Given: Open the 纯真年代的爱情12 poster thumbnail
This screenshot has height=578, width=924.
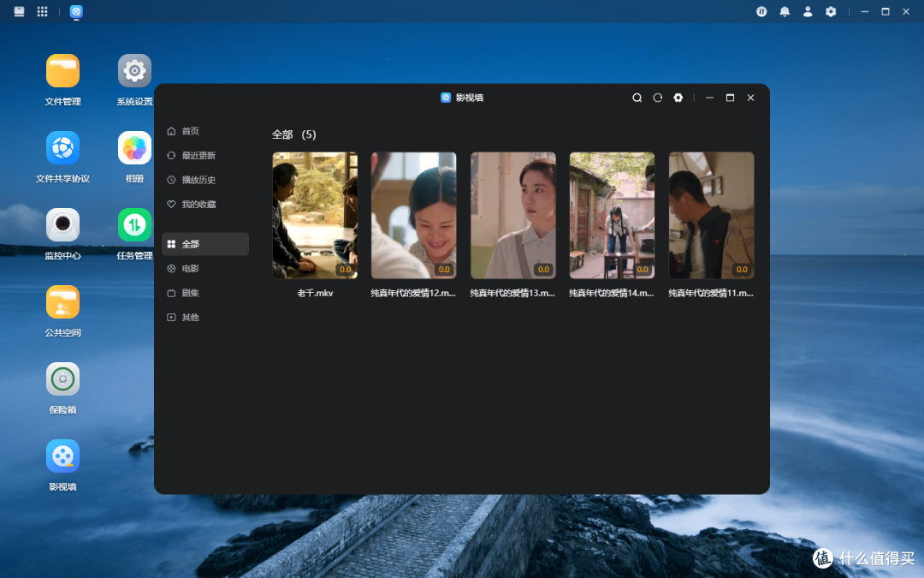Looking at the screenshot, I should [414, 215].
